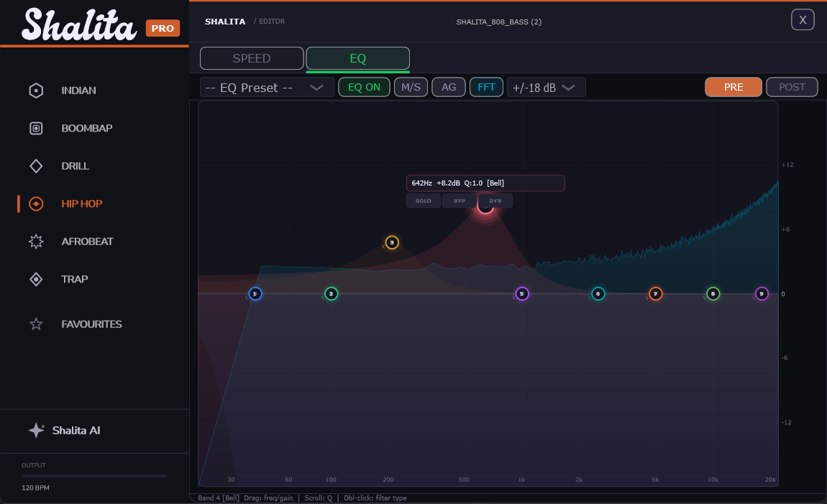827x504 pixels.
Task: Solo band 4 with SOLO button
Action: 424,201
